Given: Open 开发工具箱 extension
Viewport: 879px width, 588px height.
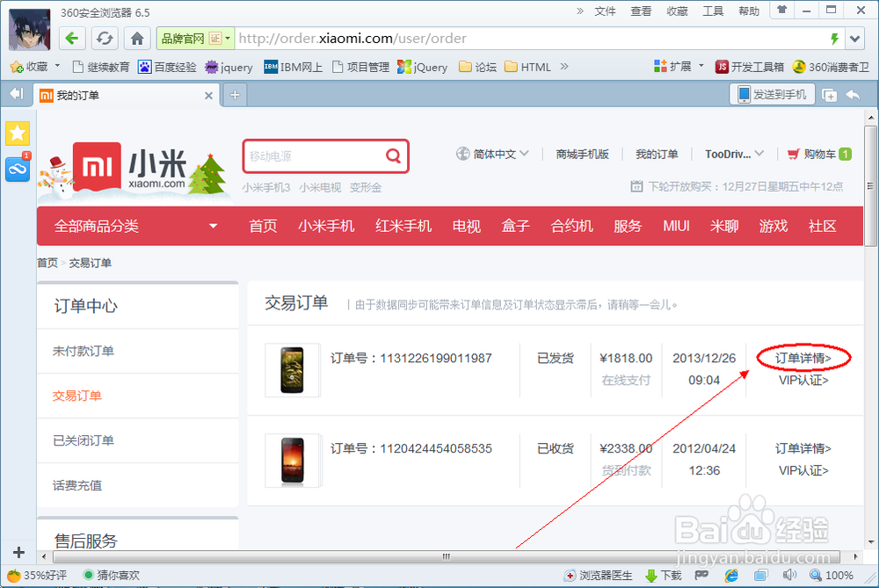Looking at the screenshot, I should pos(750,68).
